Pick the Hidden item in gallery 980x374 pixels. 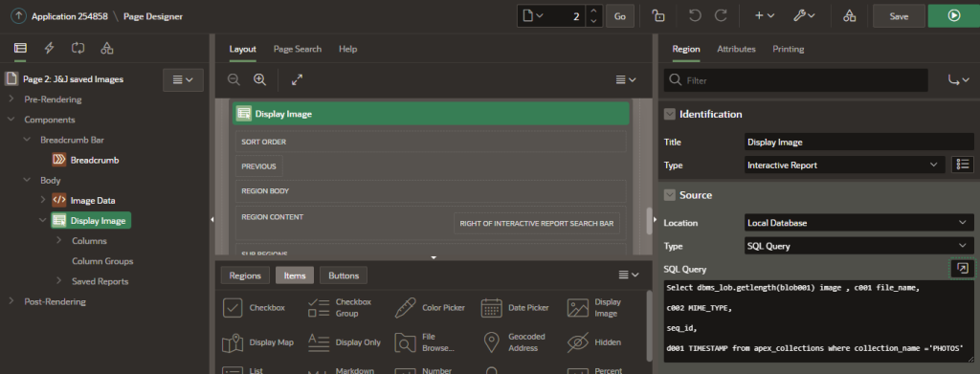pyautogui.click(x=594, y=342)
